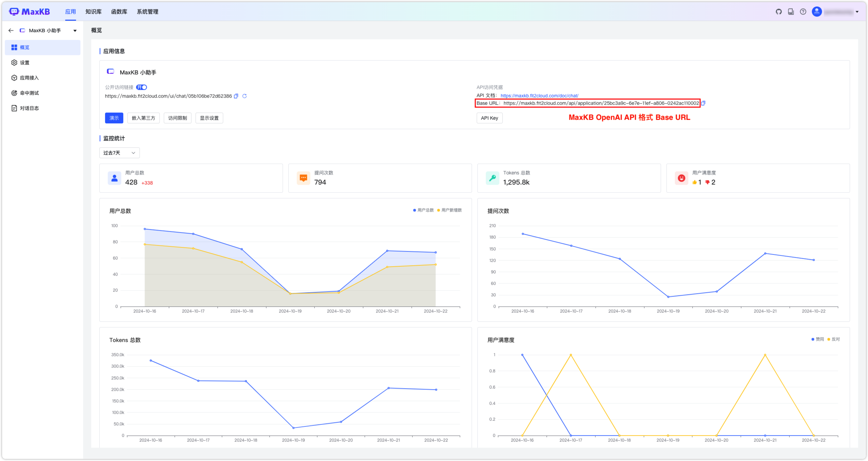The height and width of the screenshot is (461, 868).
Task: Open the documentation book icon near avatar
Action: coord(791,11)
